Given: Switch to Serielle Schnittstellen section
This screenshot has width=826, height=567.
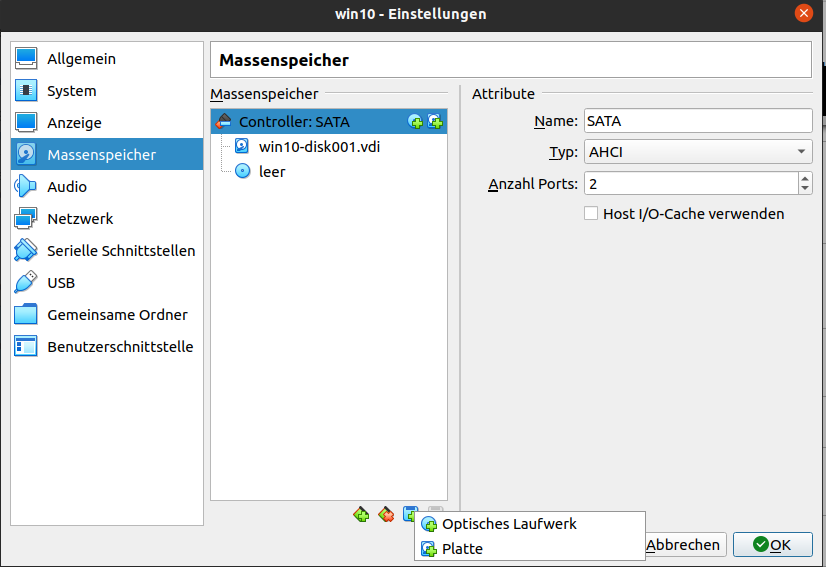Looking at the screenshot, I should pyautogui.click(x=121, y=251).
